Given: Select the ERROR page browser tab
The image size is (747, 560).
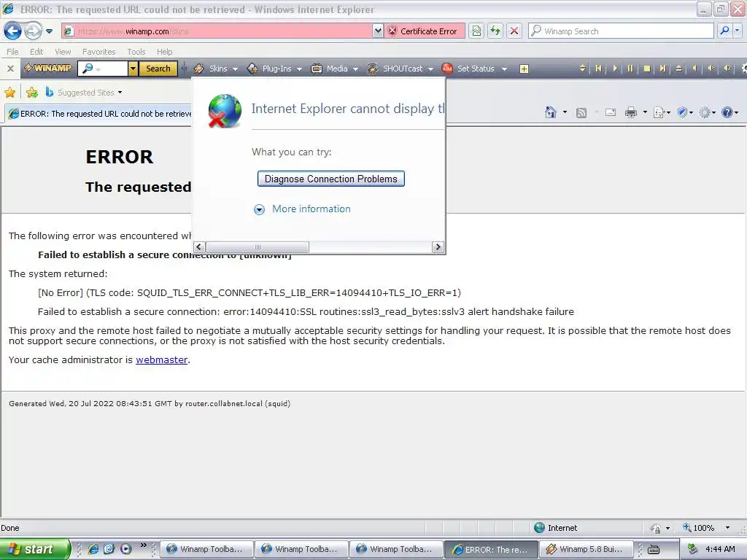Looking at the screenshot, I should click(98, 114).
